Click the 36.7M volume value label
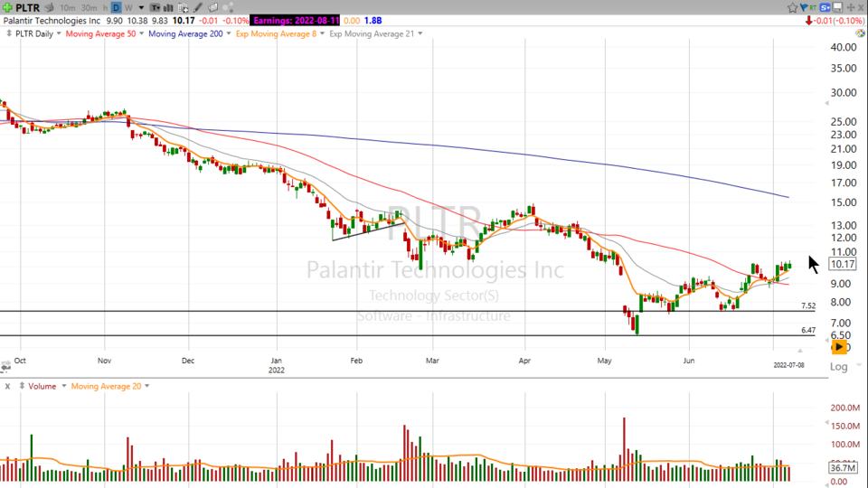868x488 pixels. [x=843, y=467]
